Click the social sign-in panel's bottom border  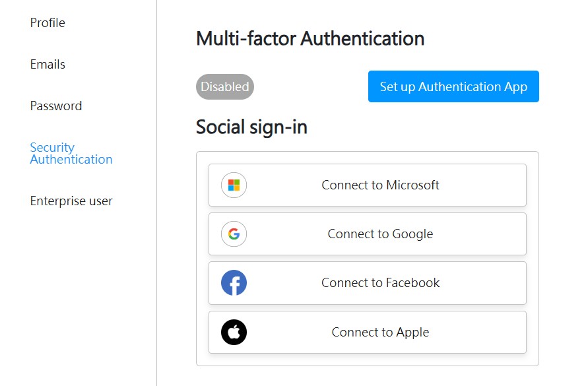367,366
